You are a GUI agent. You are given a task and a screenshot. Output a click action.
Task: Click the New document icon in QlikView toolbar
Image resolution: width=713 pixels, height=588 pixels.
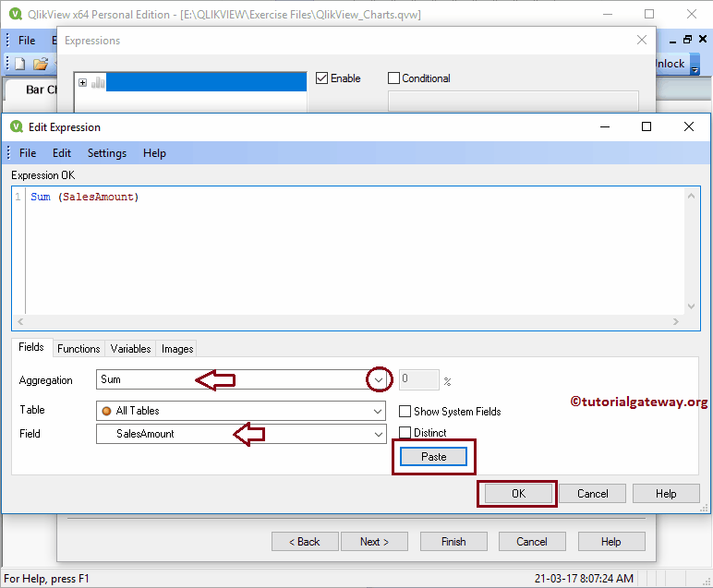tap(19, 64)
